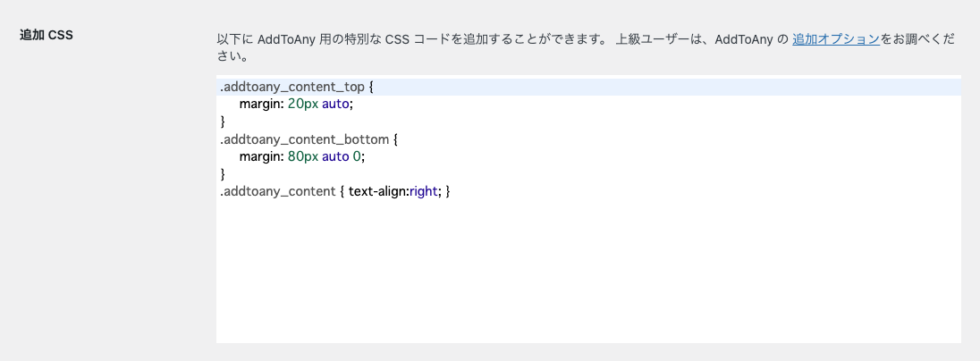Screen dimensions: 980x361
Task: Click the description text starting with 以下に AddToAny
Action: point(586,48)
